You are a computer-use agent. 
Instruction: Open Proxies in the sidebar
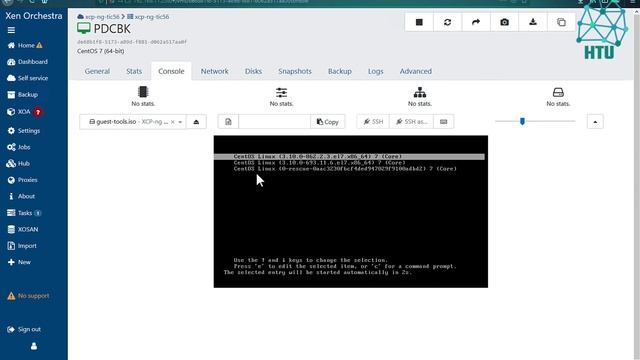pyautogui.click(x=22, y=180)
